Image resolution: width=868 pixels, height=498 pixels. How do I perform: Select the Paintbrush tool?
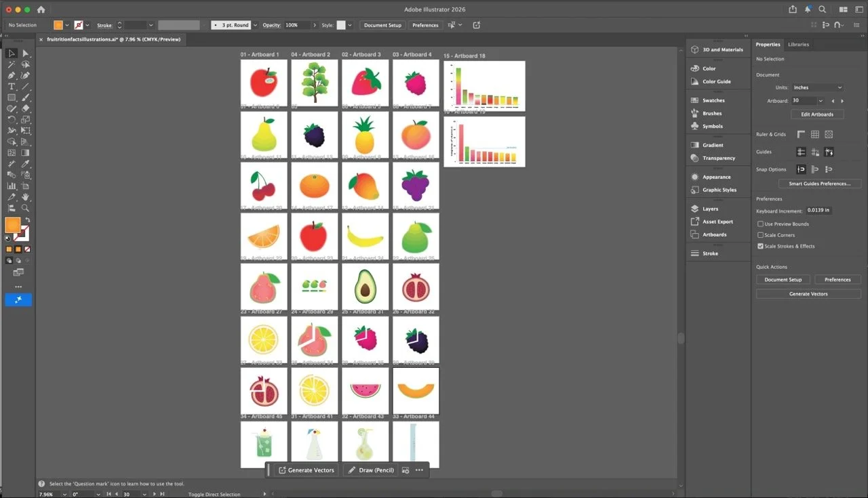click(26, 97)
